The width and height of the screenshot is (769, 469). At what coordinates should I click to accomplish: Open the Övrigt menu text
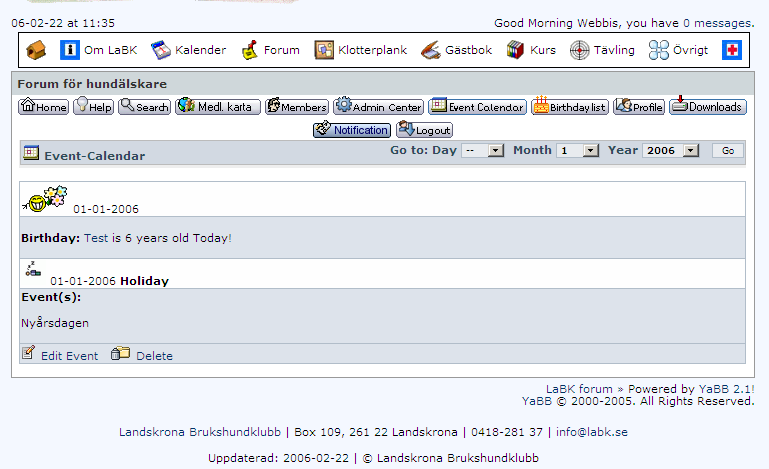pos(691,50)
